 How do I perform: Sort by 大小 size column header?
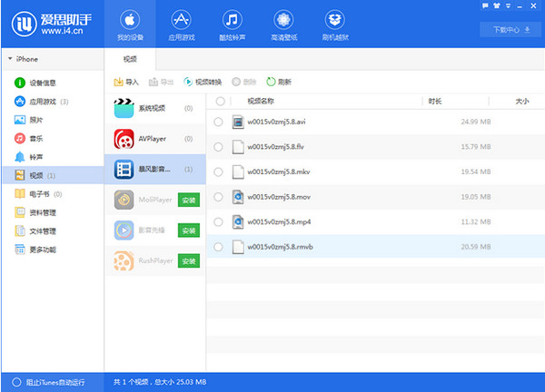(521, 101)
